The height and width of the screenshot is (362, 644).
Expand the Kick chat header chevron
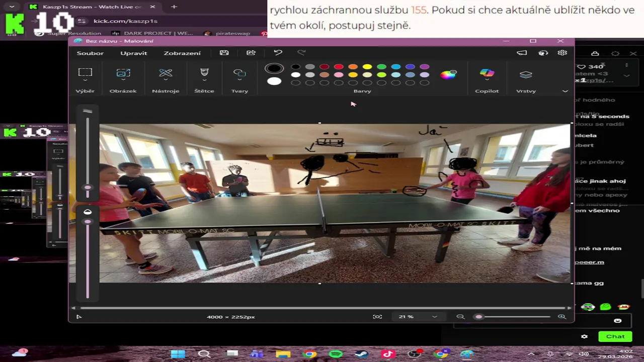point(626,75)
